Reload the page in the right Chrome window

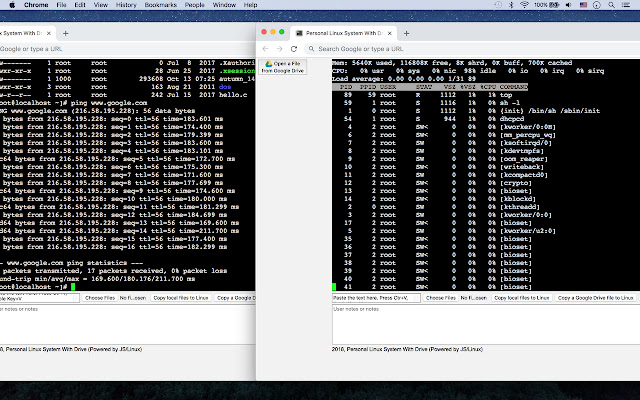[x=293, y=49]
